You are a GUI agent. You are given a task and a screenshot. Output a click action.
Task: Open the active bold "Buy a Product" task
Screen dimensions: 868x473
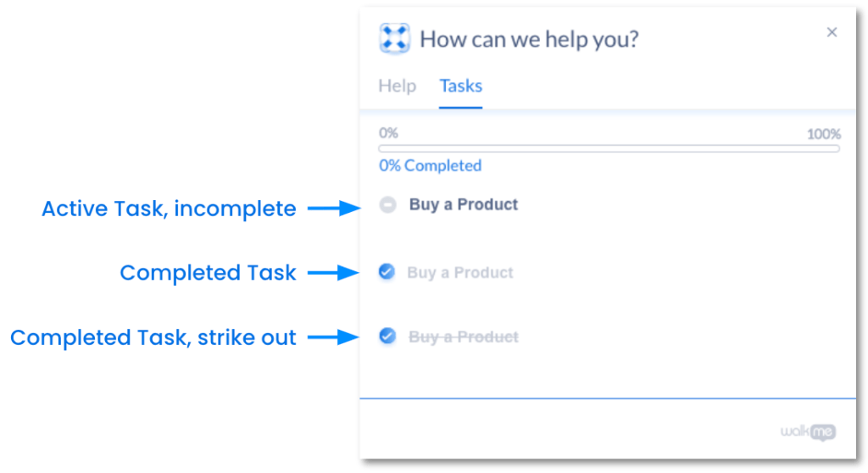(x=464, y=204)
